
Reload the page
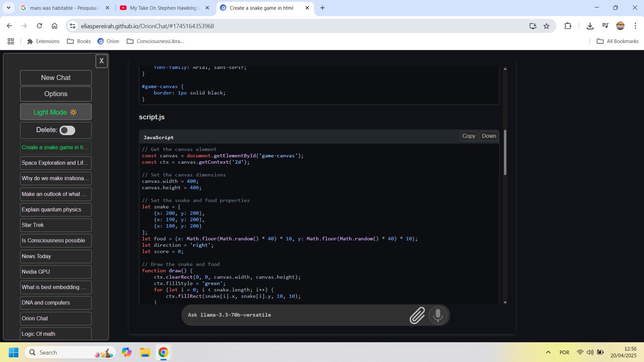tap(39, 26)
